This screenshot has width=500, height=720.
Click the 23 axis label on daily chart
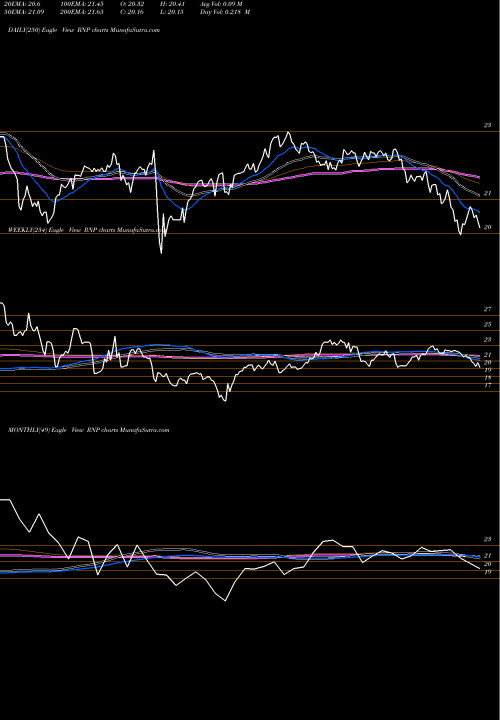tap(488, 125)
